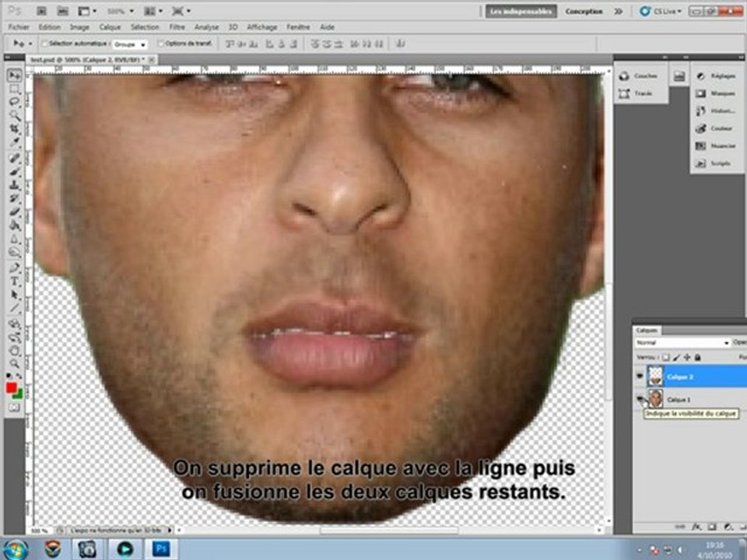
Task: Select the Brush tool
Action: [x=15, y=172]
